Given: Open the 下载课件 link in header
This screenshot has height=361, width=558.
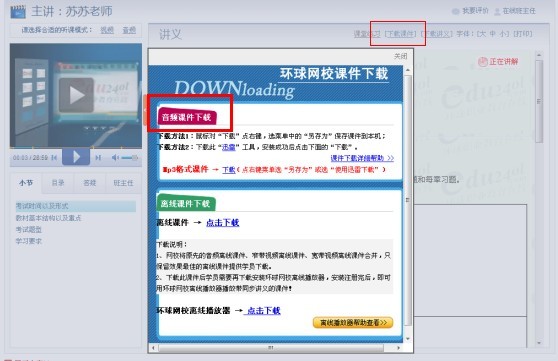Looking at the screenshot, I should [400, 34].
